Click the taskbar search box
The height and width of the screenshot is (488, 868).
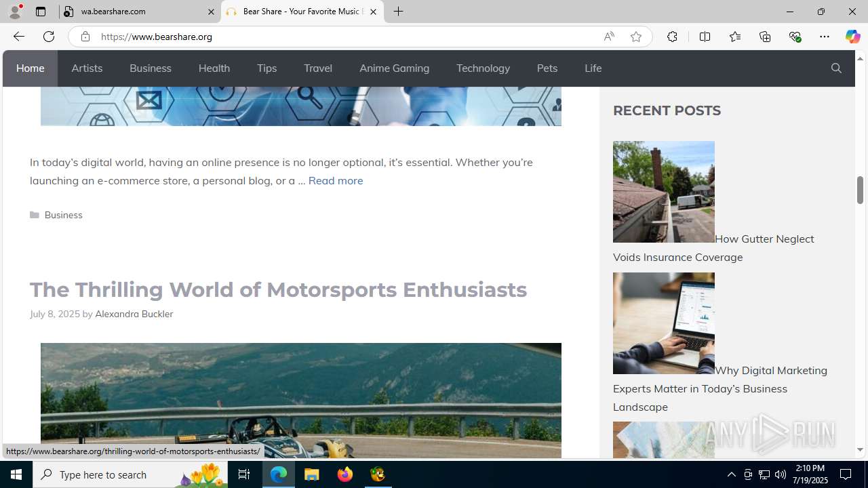click(x=130, y=474)
